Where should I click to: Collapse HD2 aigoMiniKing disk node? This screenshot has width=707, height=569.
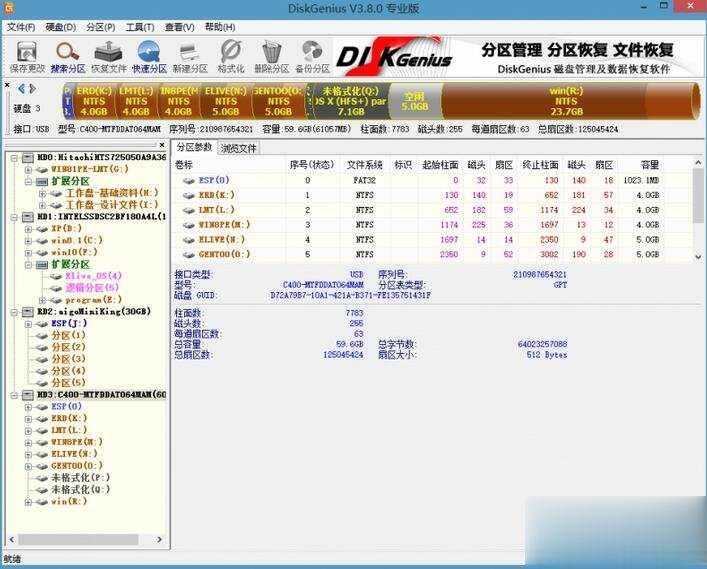pos(14,312)
